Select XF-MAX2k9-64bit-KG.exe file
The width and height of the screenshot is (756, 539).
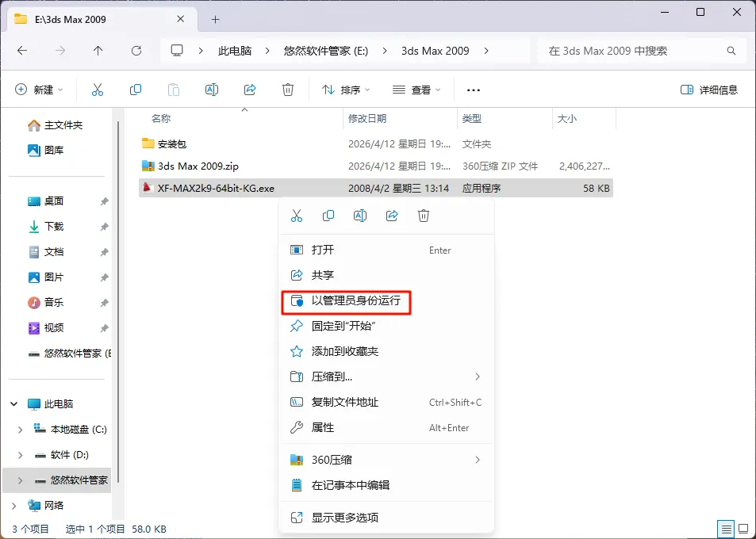coord(376,189)
